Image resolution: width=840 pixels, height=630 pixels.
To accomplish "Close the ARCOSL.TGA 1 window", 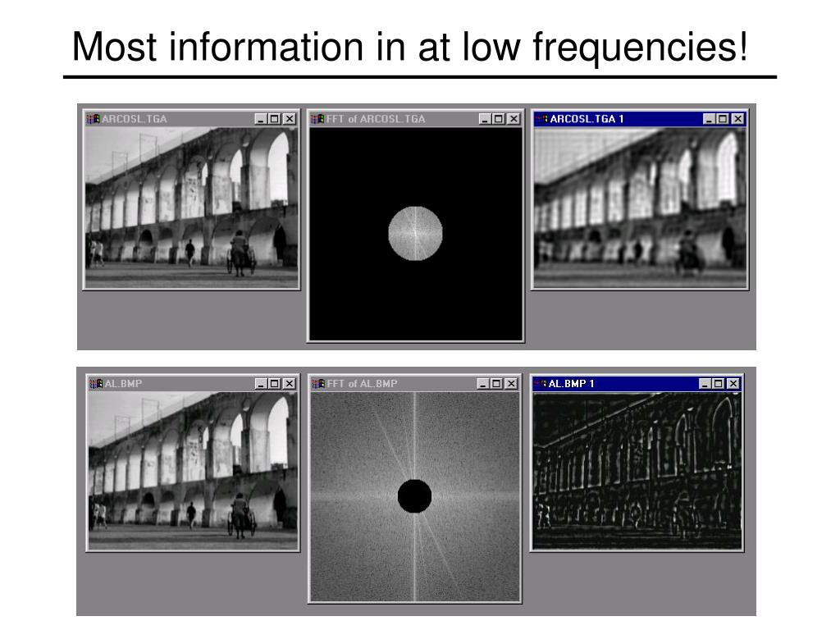I will (738, 119).
